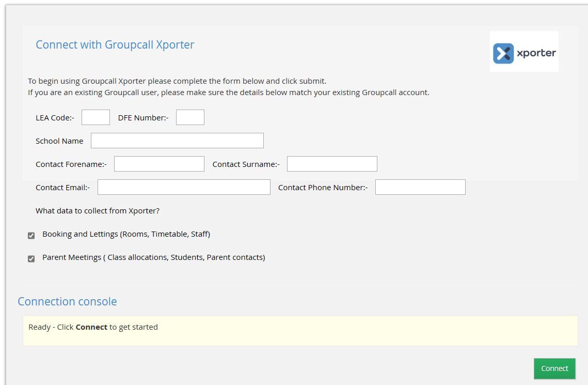588x385 pixels.
Task: Untick the Booking and Lettings checkbox
Action: coord(31,236)
